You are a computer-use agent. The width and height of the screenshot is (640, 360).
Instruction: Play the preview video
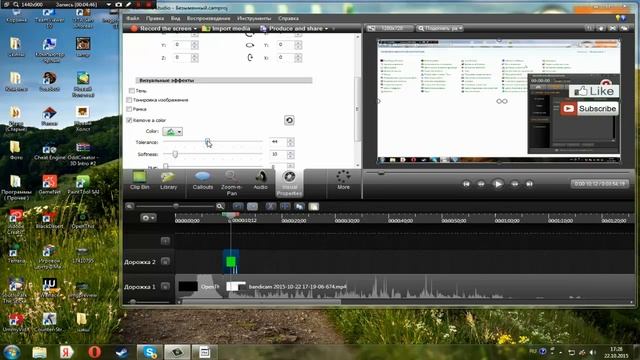click(x=498, y=184)
